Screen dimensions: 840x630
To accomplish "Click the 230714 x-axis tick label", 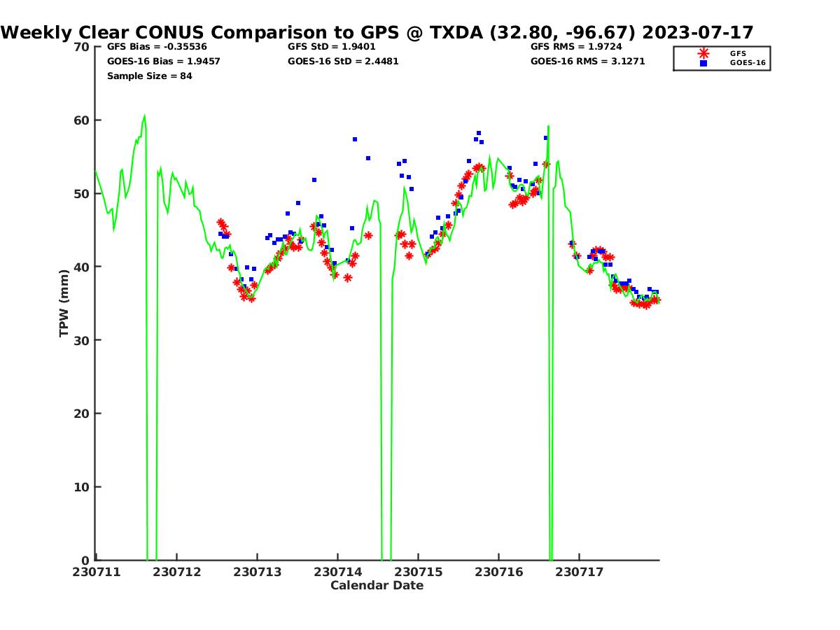I will click(x=337, y=572).
